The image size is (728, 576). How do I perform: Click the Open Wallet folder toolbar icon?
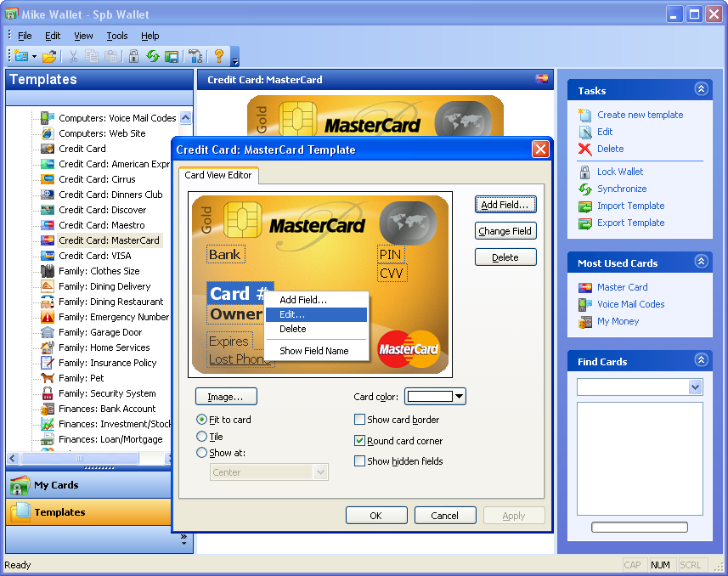tap(49, 56)
